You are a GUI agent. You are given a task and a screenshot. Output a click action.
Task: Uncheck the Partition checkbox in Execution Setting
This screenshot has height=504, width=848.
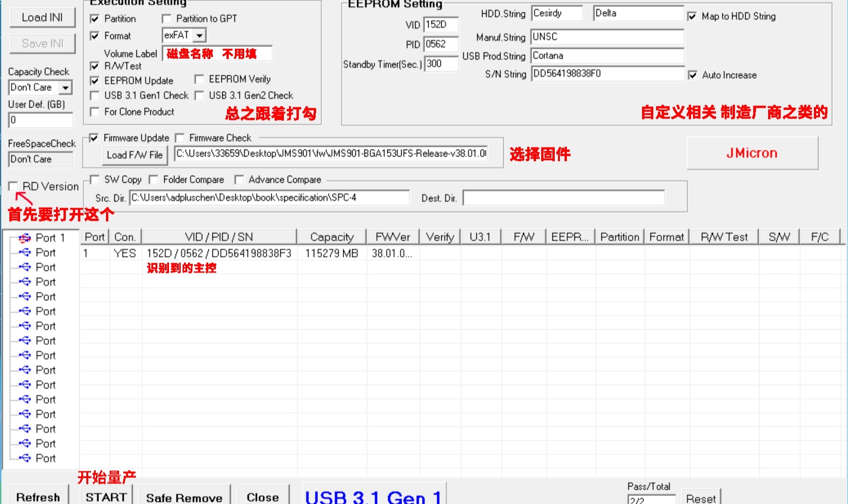(95, 19)
